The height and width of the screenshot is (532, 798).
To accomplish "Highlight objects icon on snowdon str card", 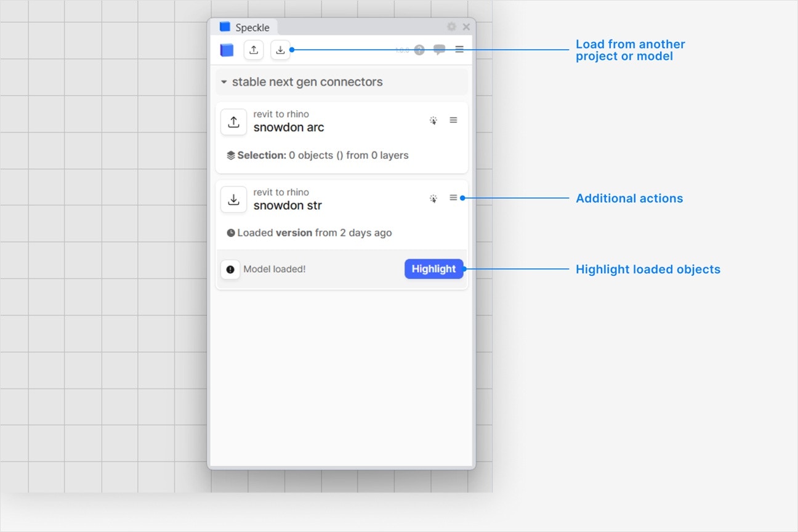I will coord(433,198).
